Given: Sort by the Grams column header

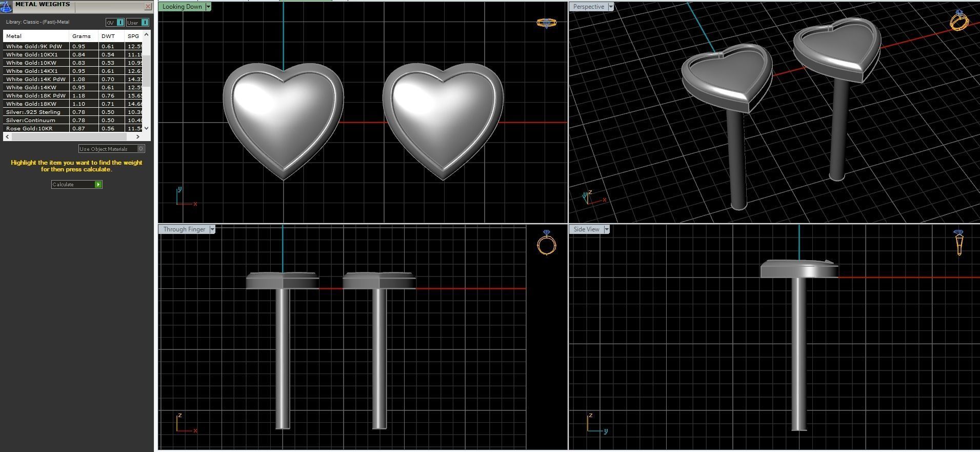Looking at the screenshot, I should 84,36.
